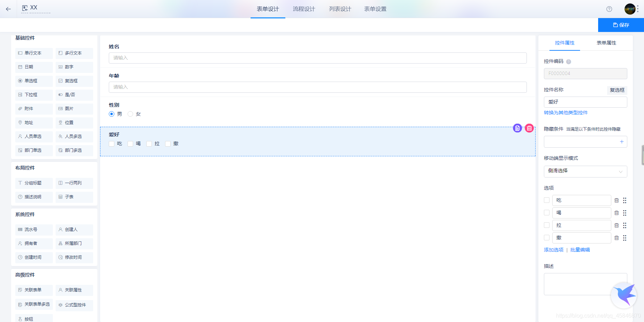This screenshot has height=322, width=644.
Task: Select the 多行文本 control
Action: 74,53
